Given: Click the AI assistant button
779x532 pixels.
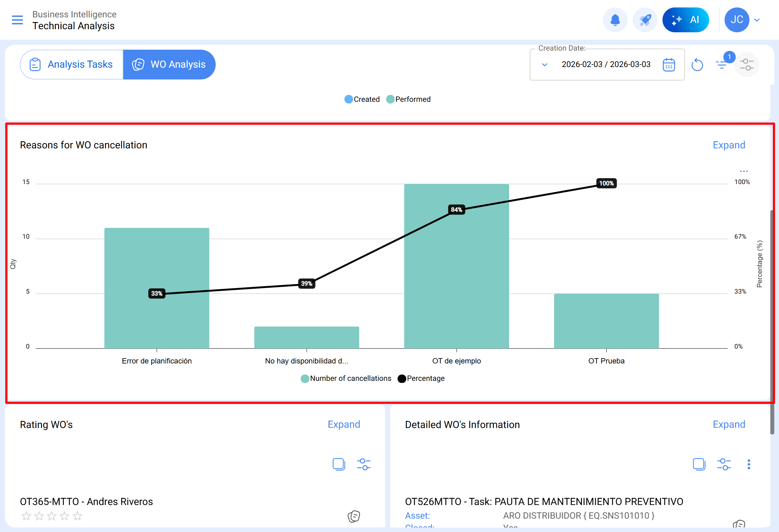Looking at the screenshot, I should pos(685,20).
